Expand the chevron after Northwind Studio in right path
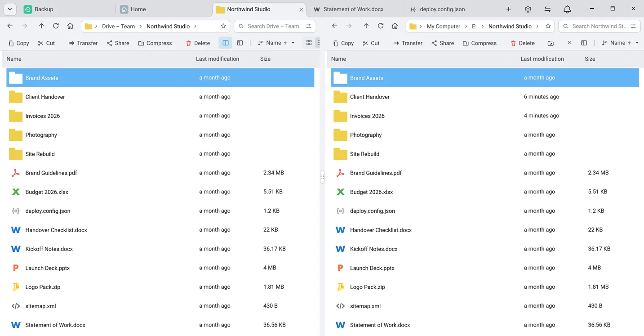This screenshot has height=336, width=644. [537, 26]
